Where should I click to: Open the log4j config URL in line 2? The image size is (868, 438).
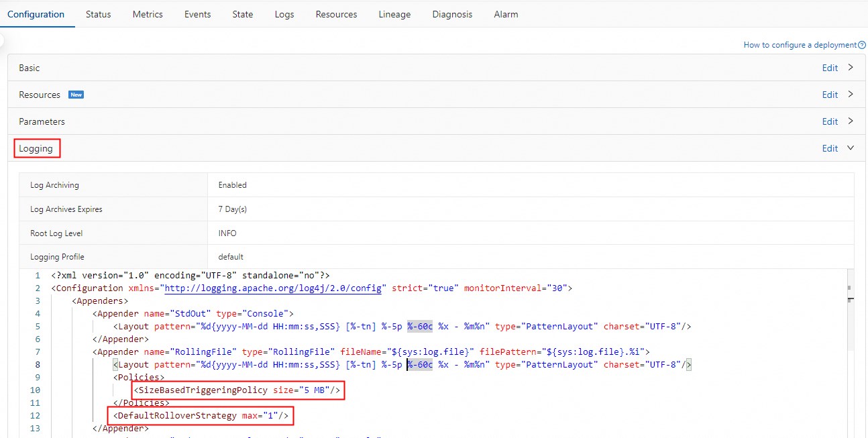tap(274, 288)
